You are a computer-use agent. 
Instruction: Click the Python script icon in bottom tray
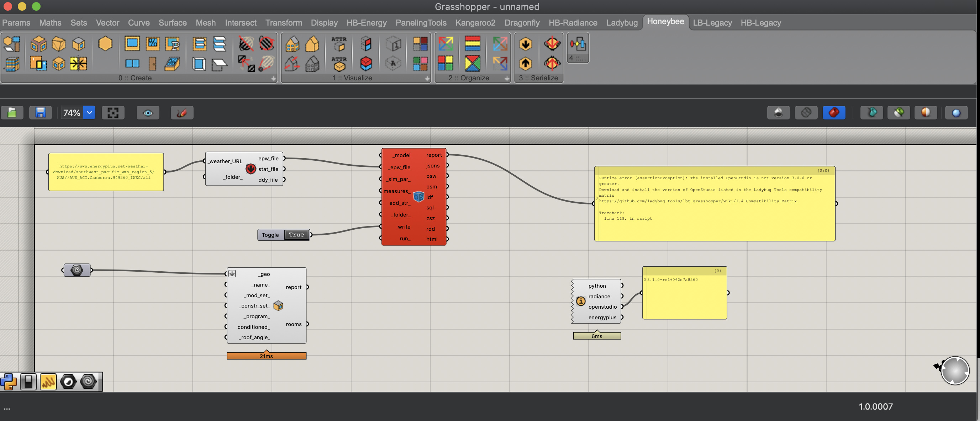tap(9, 382)
